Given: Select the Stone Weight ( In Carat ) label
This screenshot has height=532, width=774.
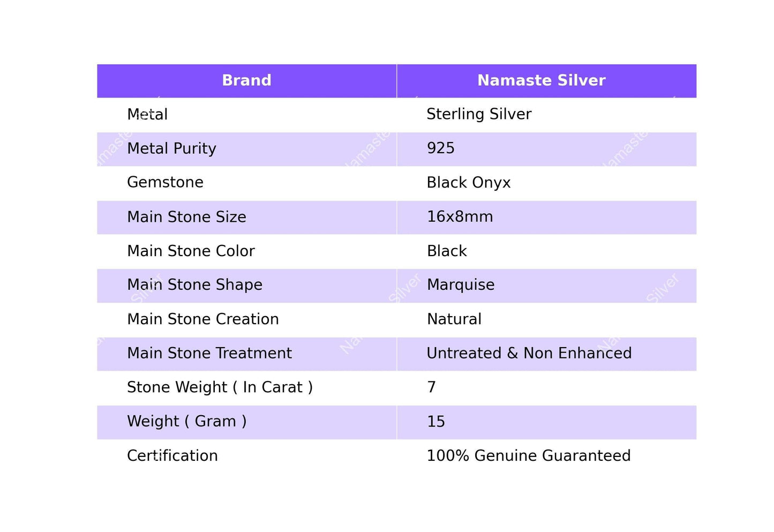Looking at the screenshot, I should [220, 387].
